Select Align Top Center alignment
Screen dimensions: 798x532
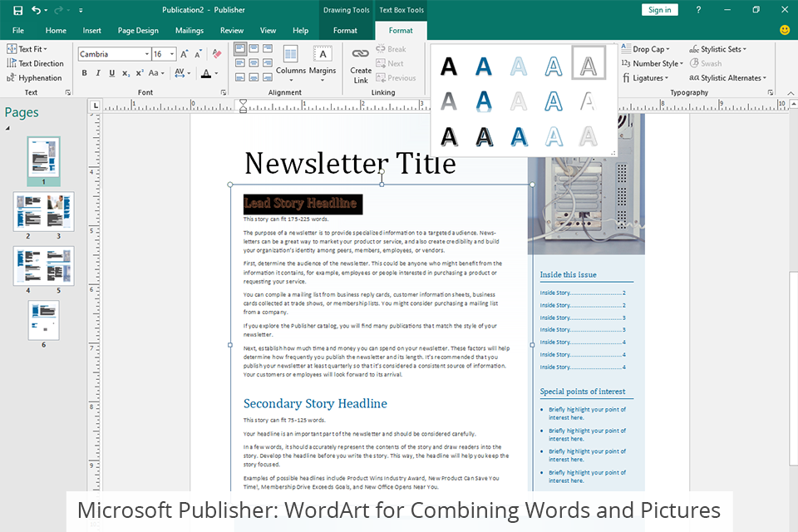[x=254, y=49]
